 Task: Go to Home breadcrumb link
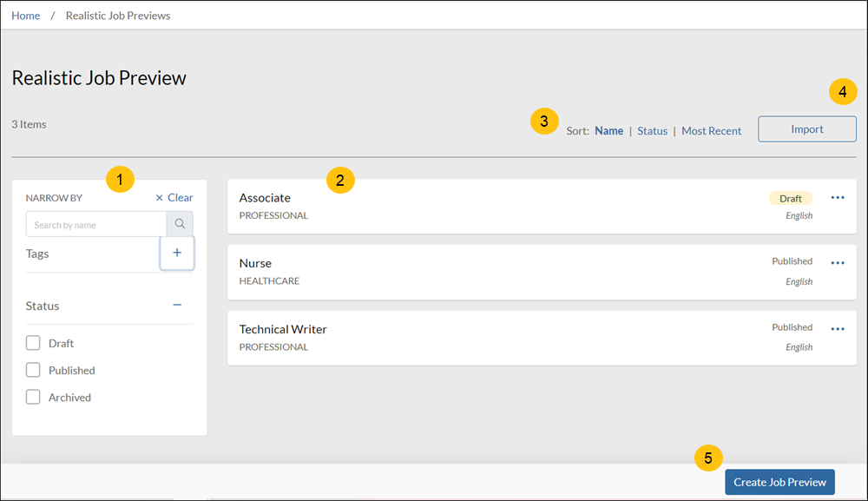(x=25, y=16)
